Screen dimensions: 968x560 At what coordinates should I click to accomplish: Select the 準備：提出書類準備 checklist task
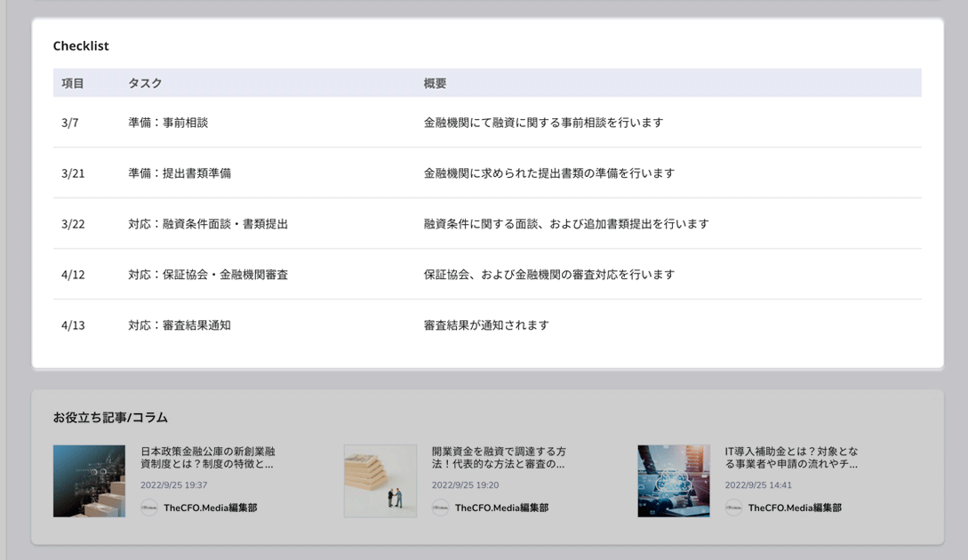(180, 173)
